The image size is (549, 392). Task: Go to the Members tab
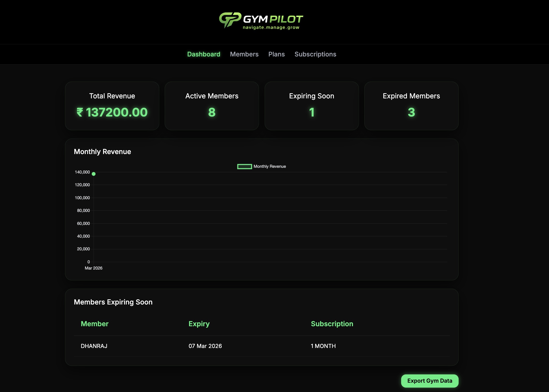click(x=244, y=54)
